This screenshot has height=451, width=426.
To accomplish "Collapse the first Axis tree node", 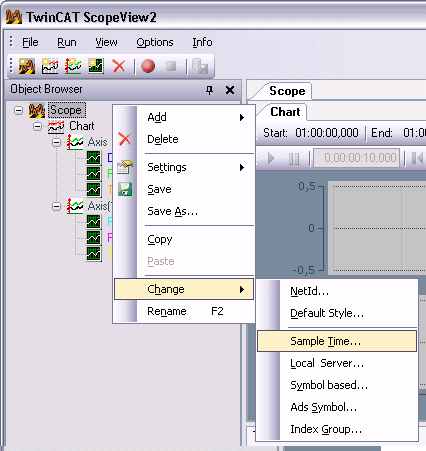I will (57, 142).
